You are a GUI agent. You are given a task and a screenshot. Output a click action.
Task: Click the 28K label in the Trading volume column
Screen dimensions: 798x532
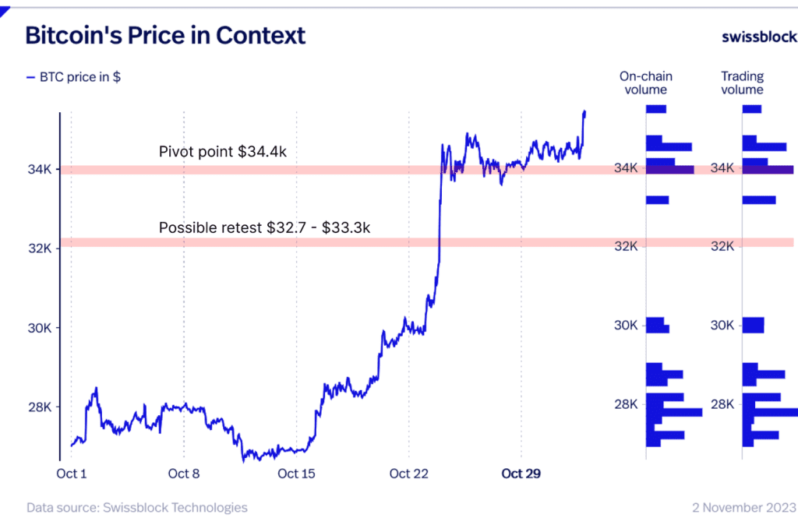pos(722,404)
